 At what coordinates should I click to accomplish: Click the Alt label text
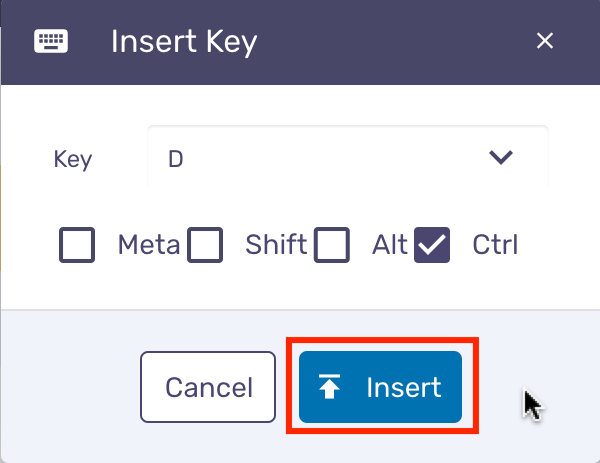390,244
